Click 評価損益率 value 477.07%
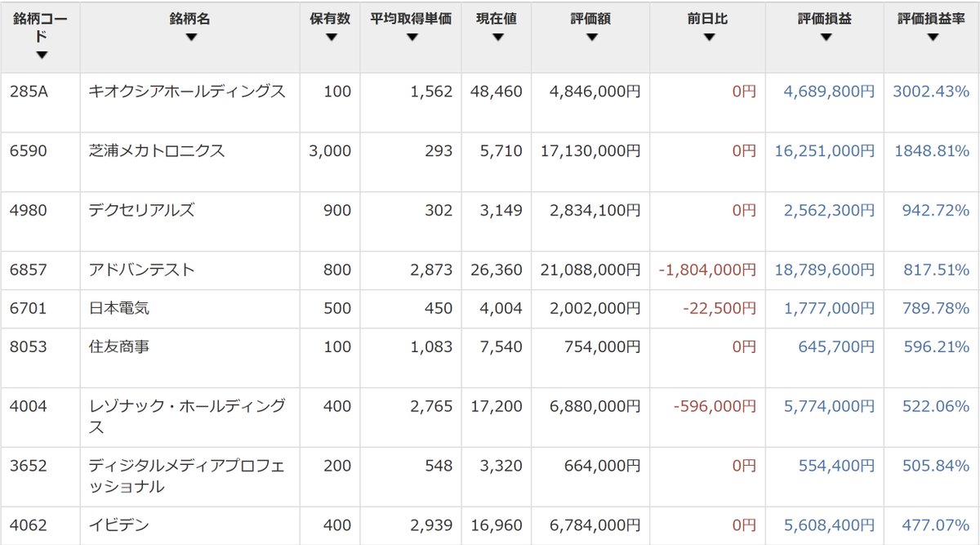The image size is (980, 545). (936, 525)
